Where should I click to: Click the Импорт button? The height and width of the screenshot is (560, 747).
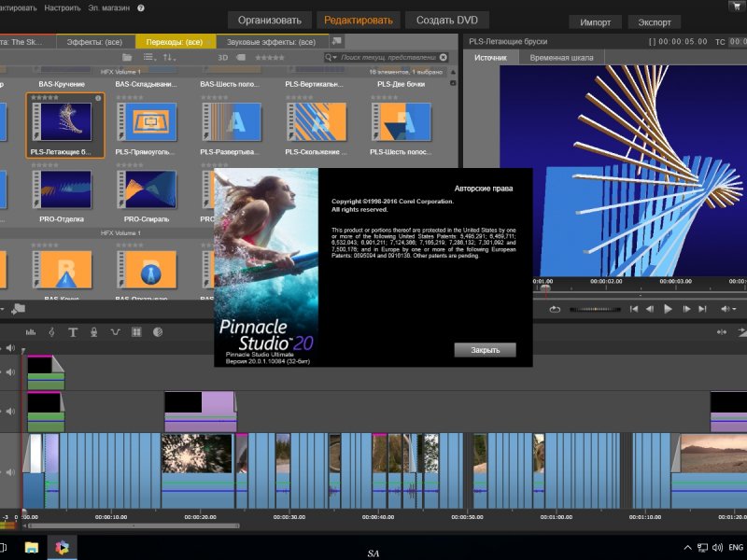[596, 22]
